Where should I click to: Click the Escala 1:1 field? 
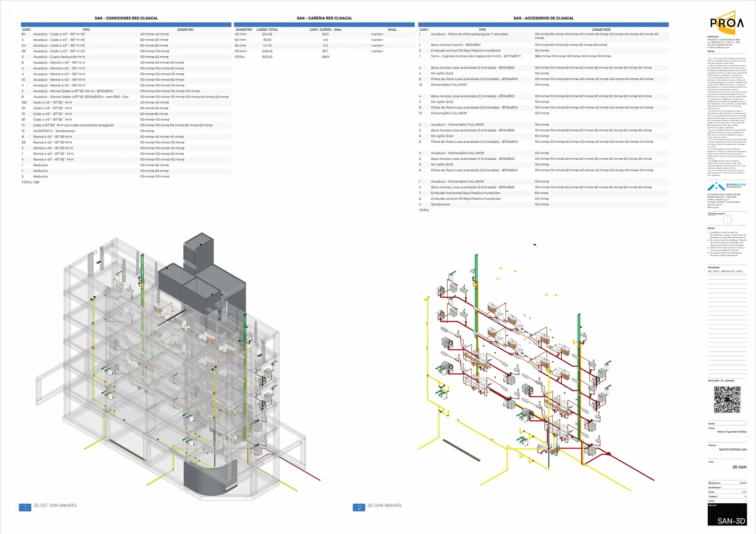tap(727, 501)
